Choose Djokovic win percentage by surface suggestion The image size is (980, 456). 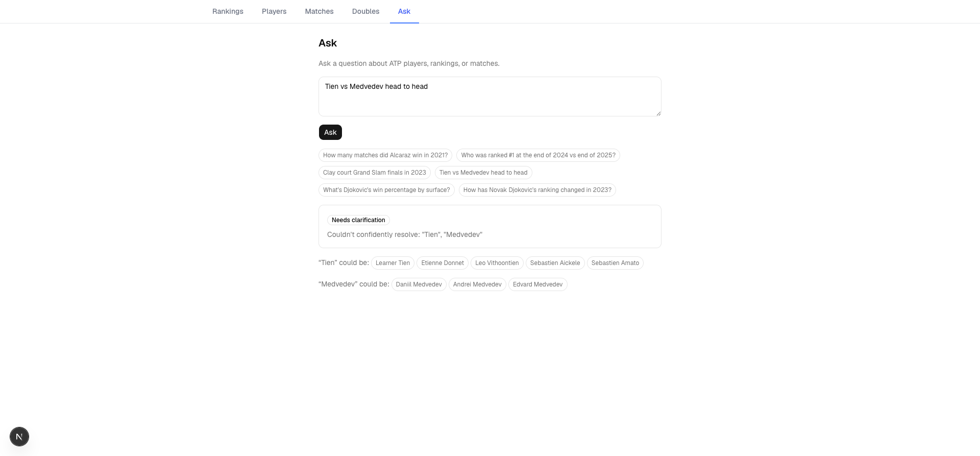[x=386, y=190]
